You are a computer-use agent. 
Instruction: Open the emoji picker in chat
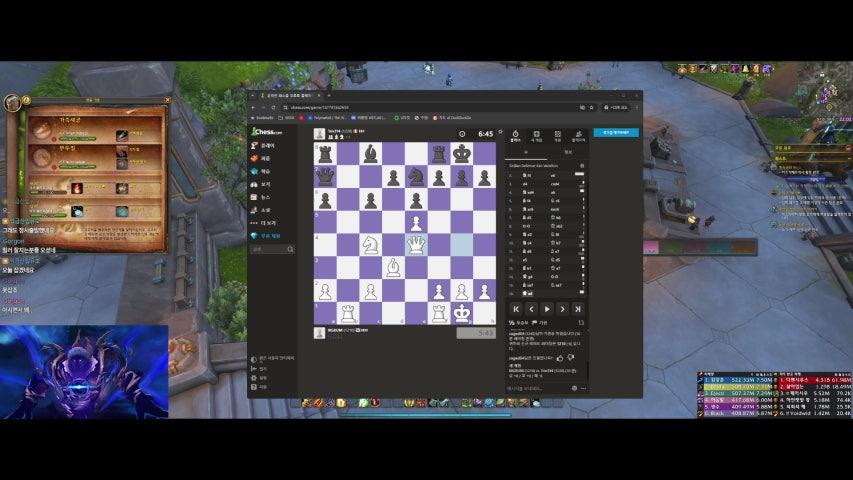pyautogui.click(x=574, y=389)
